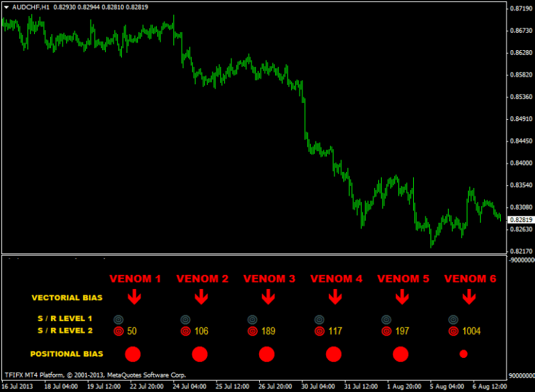Image resolution: width=535 pixels, height=392 pixels.
Task: Click the red down arrow under VENOM 1
Action: tap(134, 298)
